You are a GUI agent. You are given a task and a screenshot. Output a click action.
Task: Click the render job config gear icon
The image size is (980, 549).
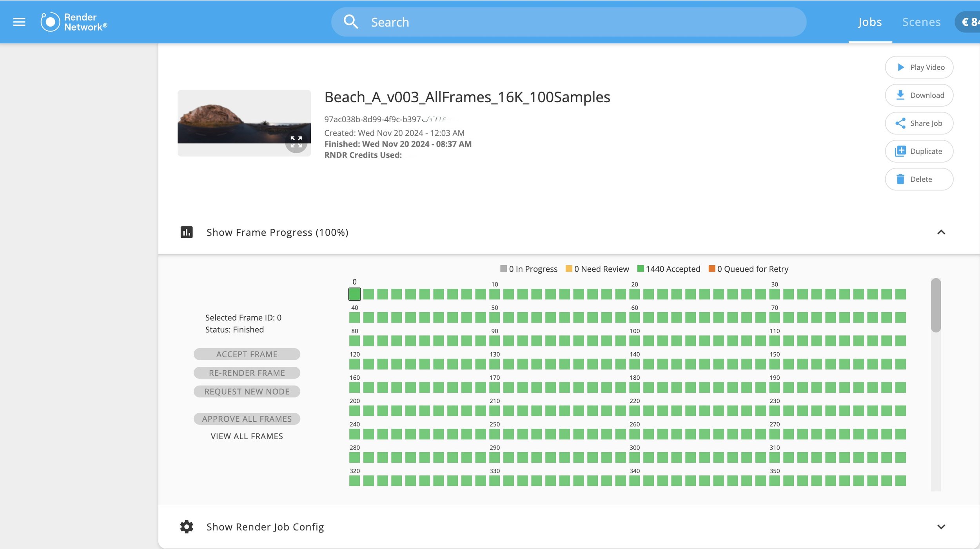(x=187, y=527)
